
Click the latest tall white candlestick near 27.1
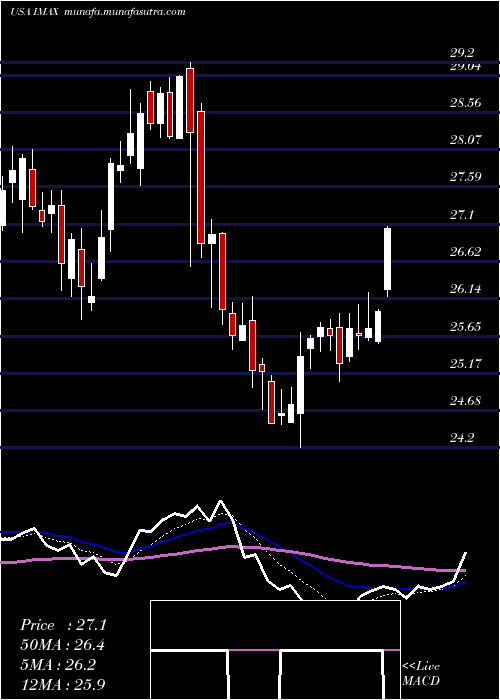388,259
